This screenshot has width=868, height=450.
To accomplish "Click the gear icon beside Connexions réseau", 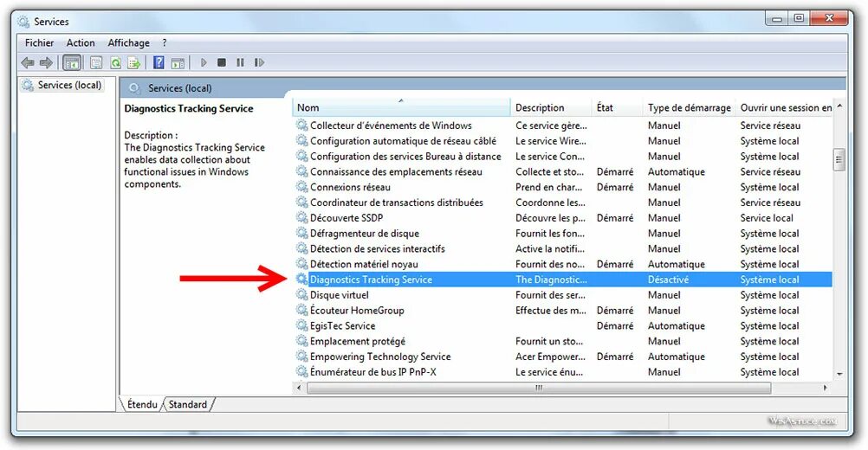I will [301, 187].
